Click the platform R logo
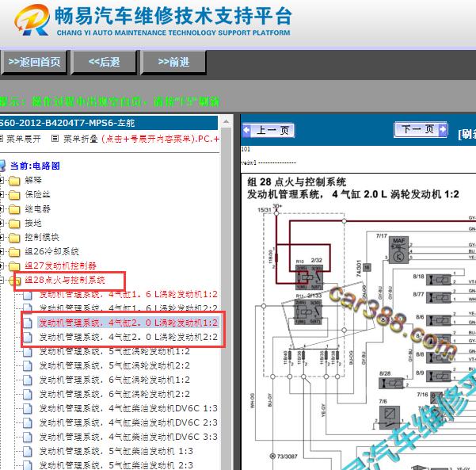The height and width of the screenshot is (470, 476). point(32,20)
